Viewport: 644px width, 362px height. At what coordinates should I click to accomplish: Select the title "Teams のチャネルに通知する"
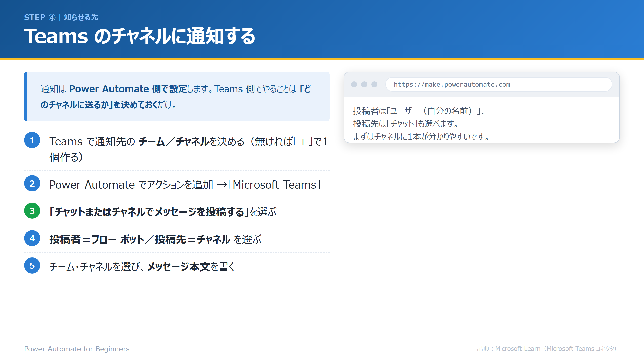[x=140, y=36]
